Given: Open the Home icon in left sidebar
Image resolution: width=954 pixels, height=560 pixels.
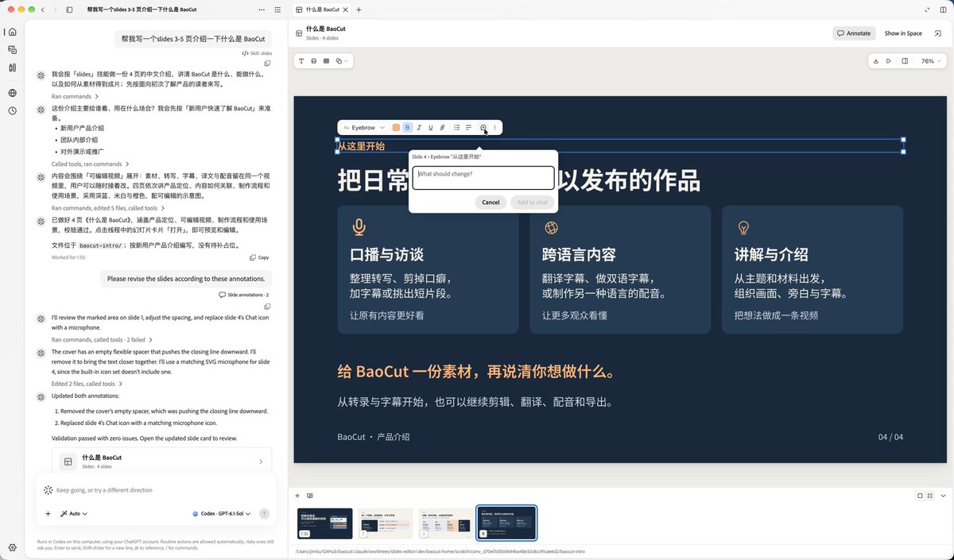Looking at the screenshot, I should (x=12, y=32).
